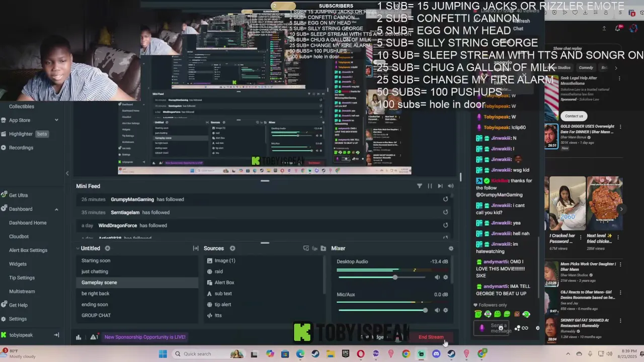This screenshot has width=644, height=362.
Task: Open Multistream in sidebar
Action: 22,292
